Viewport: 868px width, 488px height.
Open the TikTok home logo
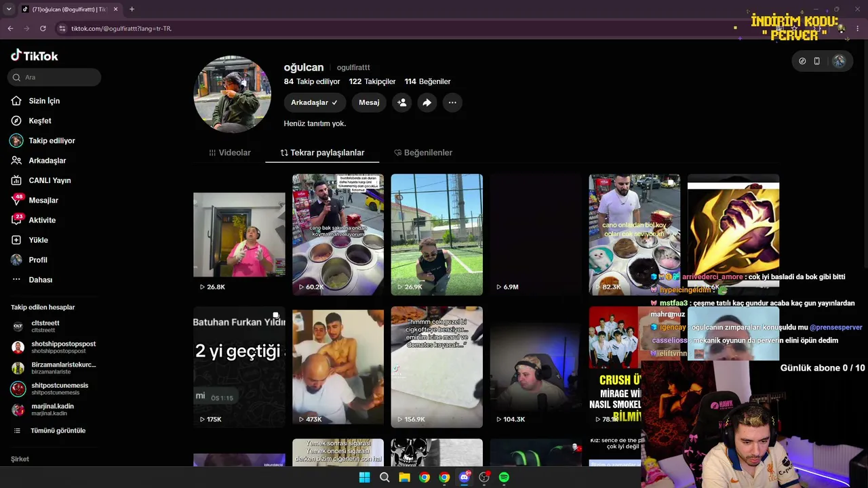click(35, 56)
